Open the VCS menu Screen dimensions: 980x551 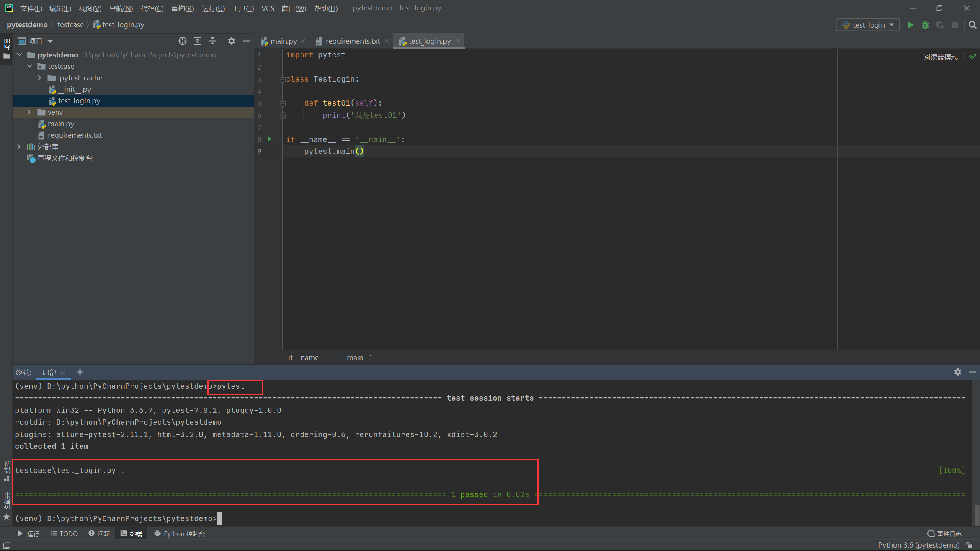pos(268,8)
